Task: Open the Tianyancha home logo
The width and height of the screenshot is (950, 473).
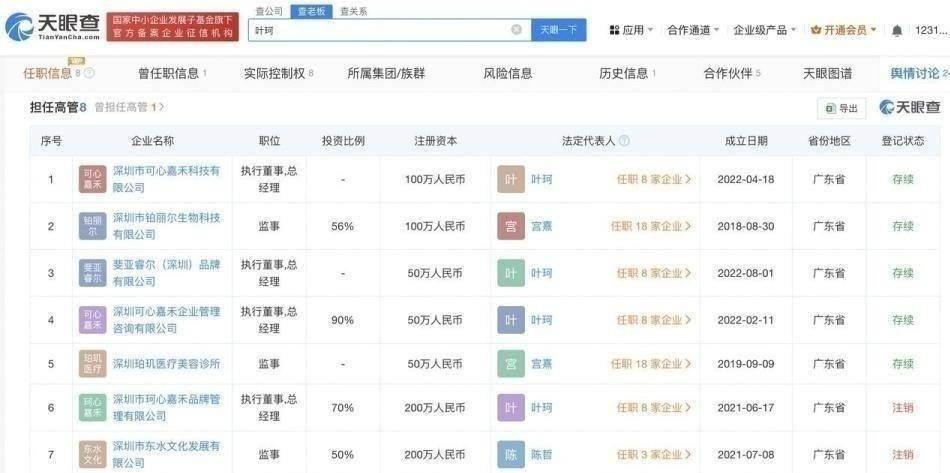Action: tap(53, 27)
